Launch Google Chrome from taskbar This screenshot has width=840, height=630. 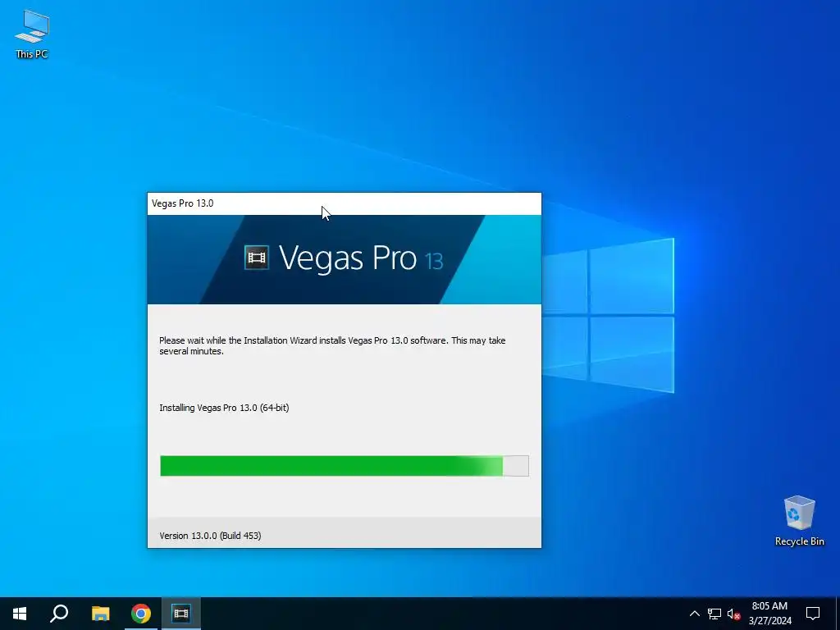click(141, 614)
